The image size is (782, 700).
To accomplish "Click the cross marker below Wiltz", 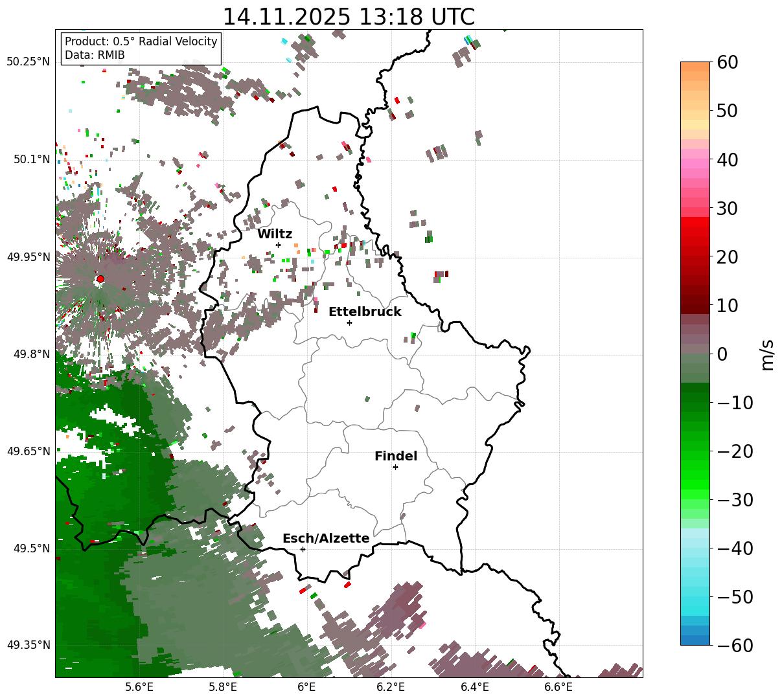I will click(278, 245).
